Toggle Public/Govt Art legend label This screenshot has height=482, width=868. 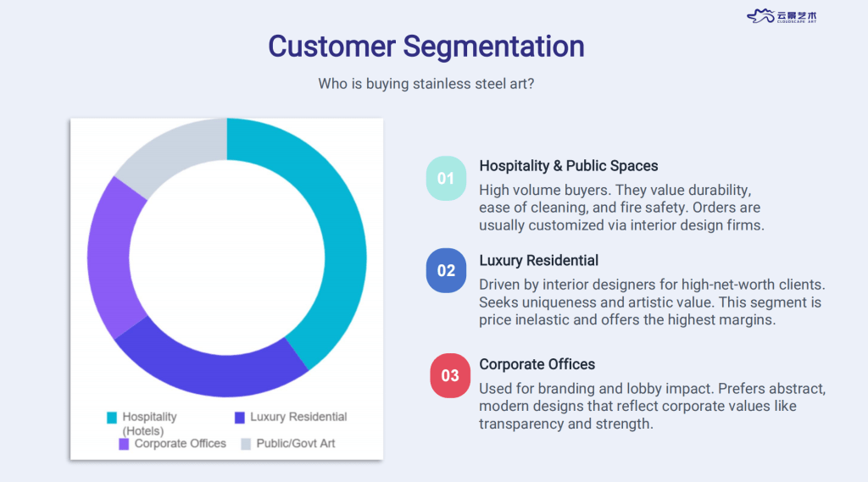[296, 443]
